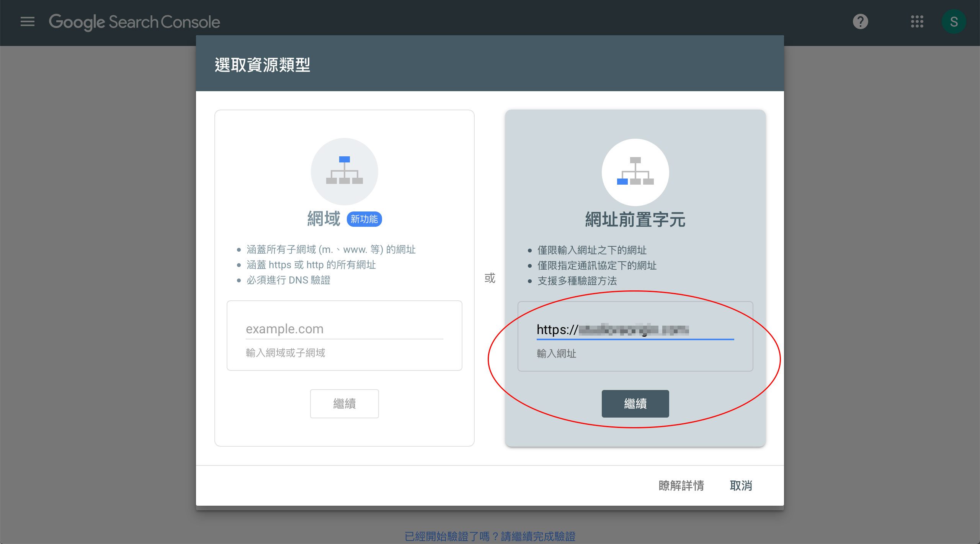The image size is (980, 544).
Task: Click the blue 新功能 badge
Action: (x=364, y=219)
